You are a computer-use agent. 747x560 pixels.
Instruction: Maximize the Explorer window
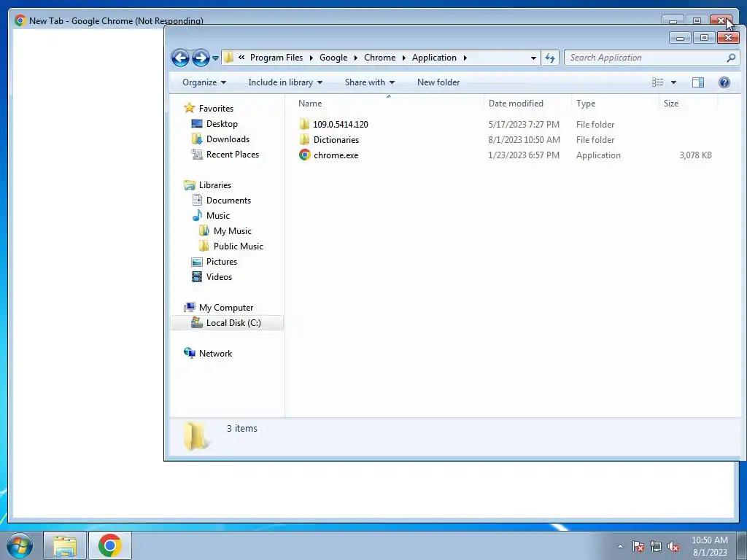[705, 38]
